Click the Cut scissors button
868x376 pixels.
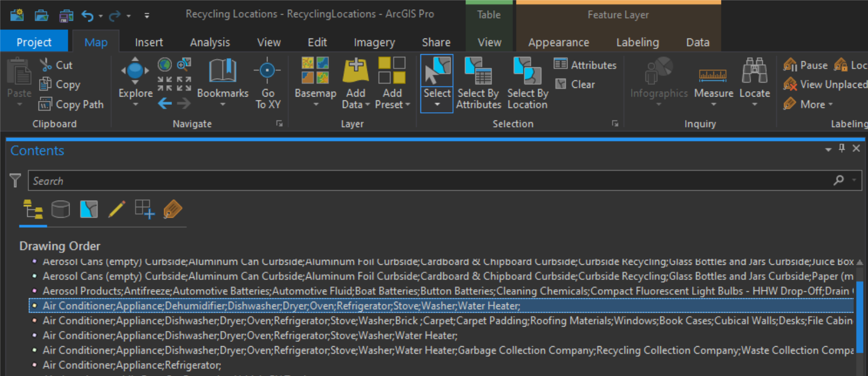(x=56, y=65)
